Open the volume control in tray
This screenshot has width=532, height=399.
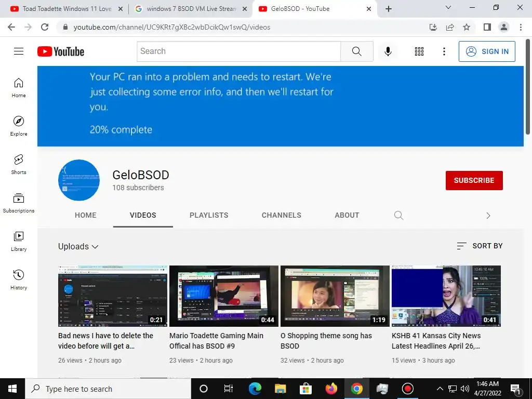[x=465, y=389]
